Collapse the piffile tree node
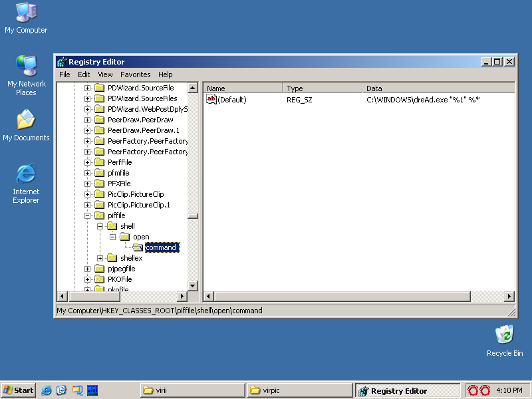This screenshot has width=532, height=399. coord(87,215)
